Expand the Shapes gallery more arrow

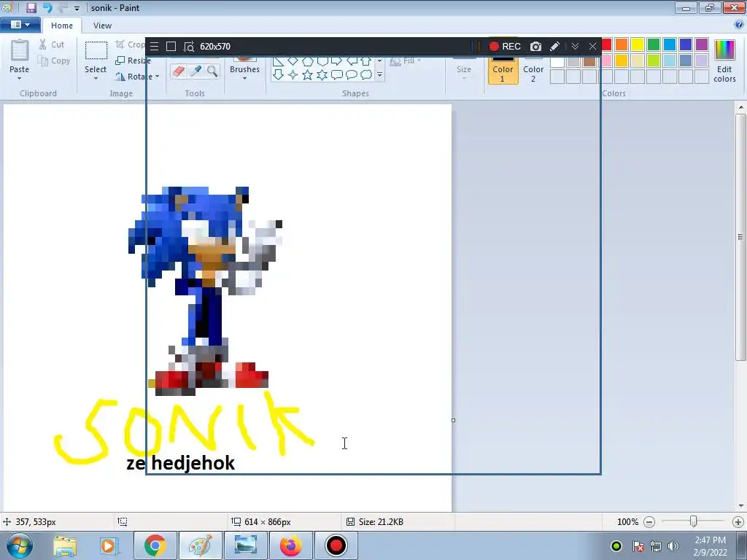click(x=379, y=75)
